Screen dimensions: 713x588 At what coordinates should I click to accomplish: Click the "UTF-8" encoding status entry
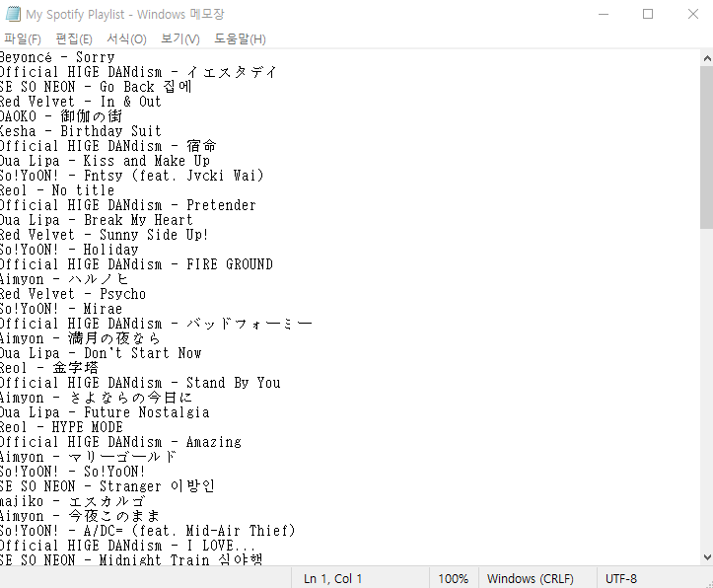pyautogui.click(x=620, y=578)
